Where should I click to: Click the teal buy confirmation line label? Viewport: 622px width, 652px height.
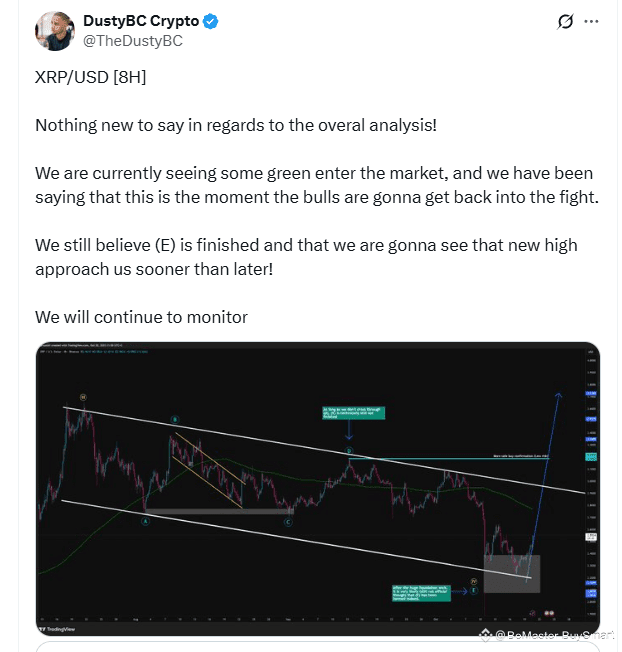click(x=521, y=456)
